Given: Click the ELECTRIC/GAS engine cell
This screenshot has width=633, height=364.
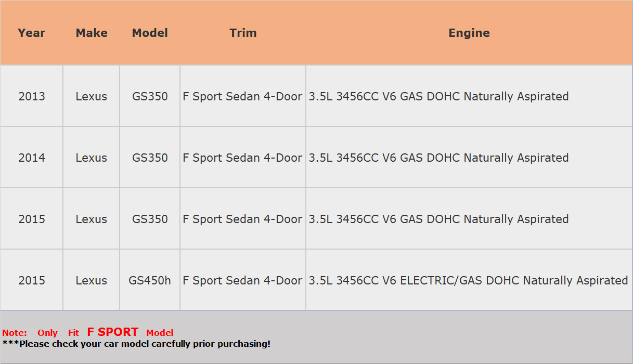Looking at the screenshot, I should tap(468, 280).
